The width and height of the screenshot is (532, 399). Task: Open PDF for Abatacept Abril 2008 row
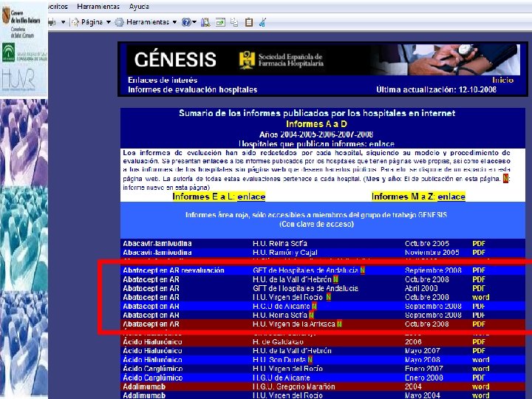479,288
